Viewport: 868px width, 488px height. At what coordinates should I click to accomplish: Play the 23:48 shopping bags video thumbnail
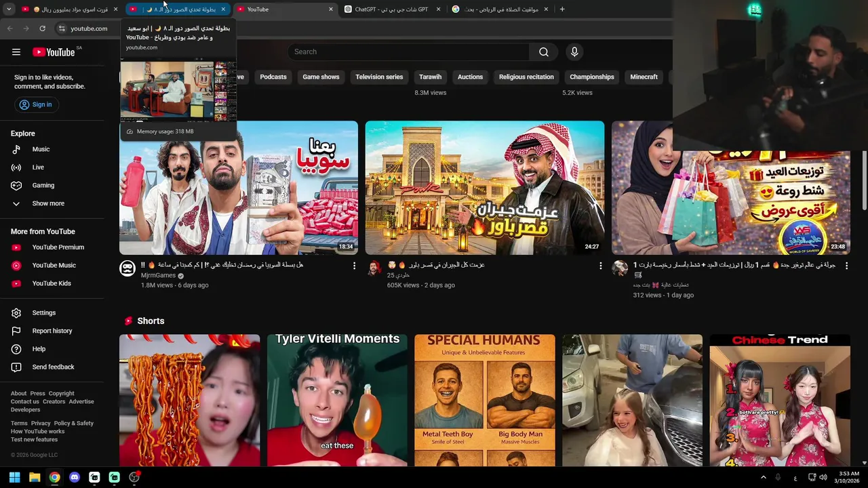click(x=731, y=188)
